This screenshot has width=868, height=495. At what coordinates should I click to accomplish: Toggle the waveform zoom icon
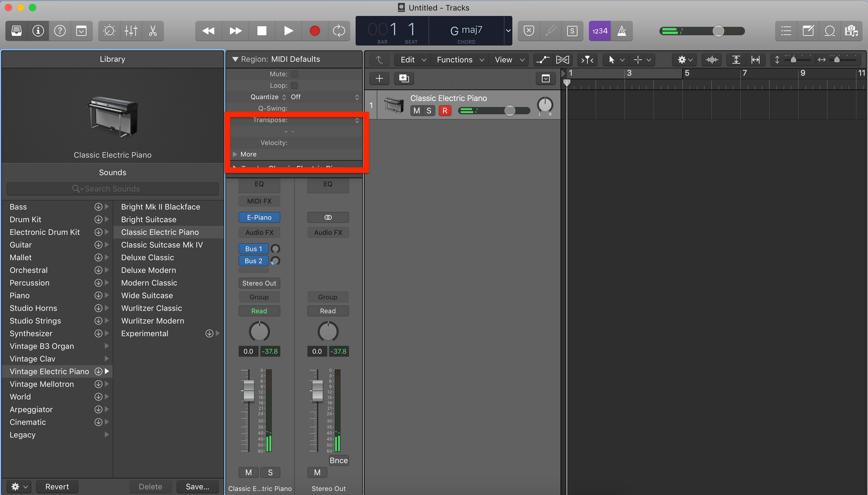(712, 60)
